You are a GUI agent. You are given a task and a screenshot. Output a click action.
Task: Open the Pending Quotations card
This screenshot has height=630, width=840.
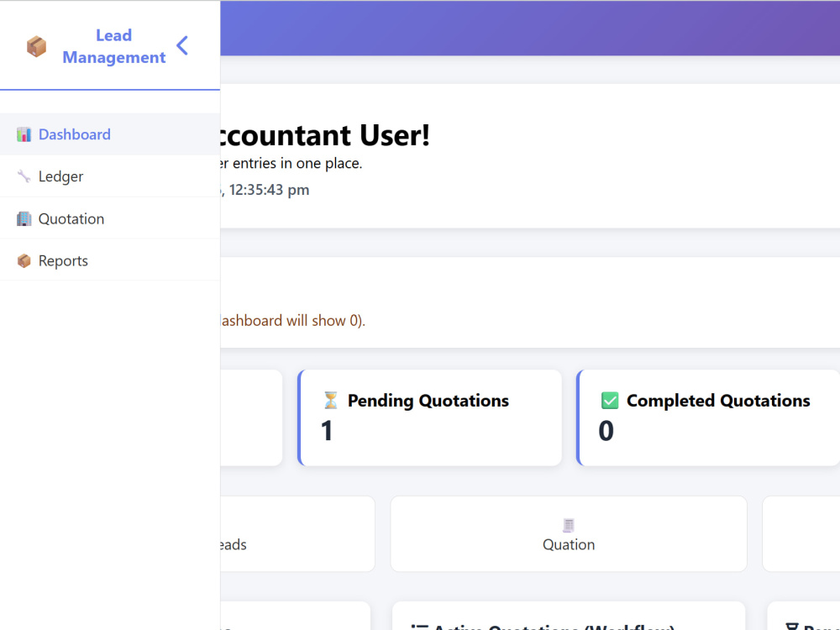coord(429,417)
